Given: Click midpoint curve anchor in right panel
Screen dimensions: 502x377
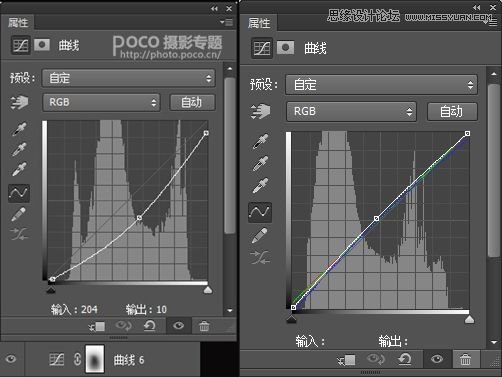Looking at the screenshot, I should pos(376,219).
